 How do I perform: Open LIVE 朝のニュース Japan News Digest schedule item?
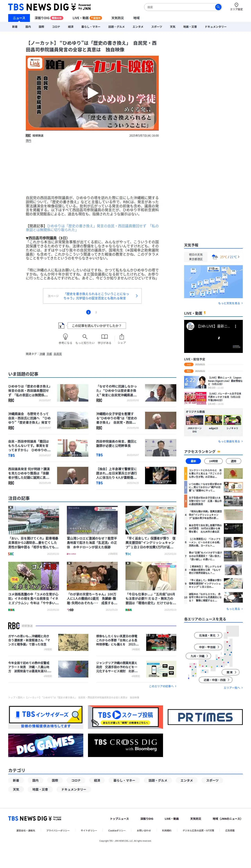[x=213, y=382]
